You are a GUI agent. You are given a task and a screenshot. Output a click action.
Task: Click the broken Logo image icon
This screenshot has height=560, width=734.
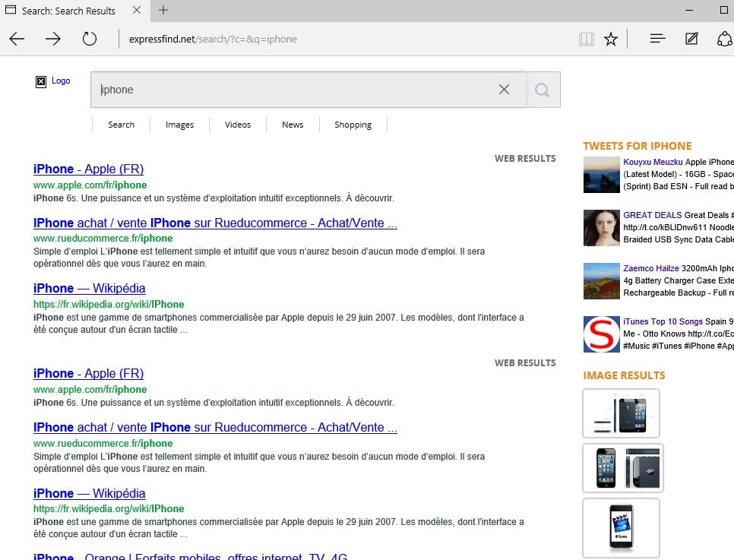pos(41,82)
